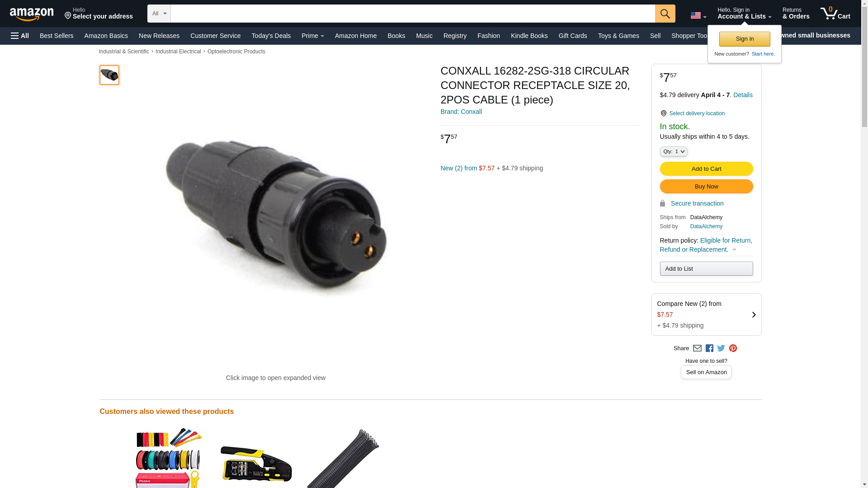The width and height of the screenshot is (868, 488).
Task: Open the search category All dropdown
Action: click(x=159, y=14)
